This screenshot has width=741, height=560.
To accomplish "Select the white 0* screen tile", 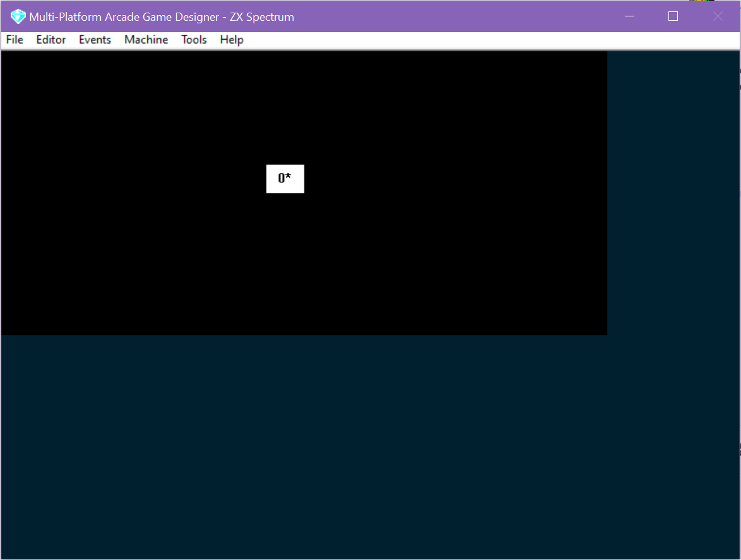I will tap(285, 178).
